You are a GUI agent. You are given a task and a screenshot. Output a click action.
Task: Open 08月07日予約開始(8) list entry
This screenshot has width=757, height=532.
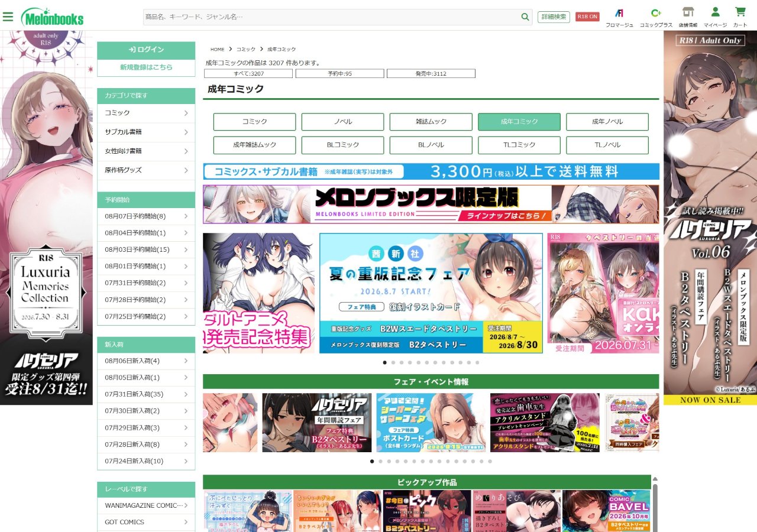(x=146, y=216)
